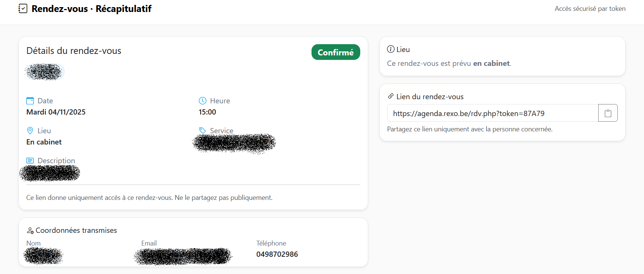Click the checklist icon beside the page title

[x=23, y=9]
